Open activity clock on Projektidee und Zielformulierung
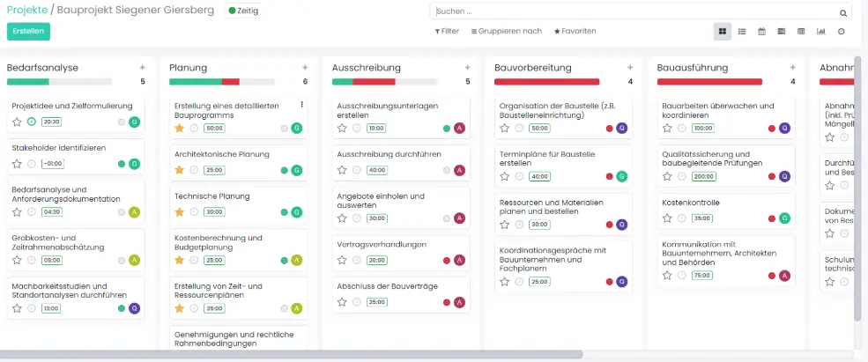 (32, 122)
